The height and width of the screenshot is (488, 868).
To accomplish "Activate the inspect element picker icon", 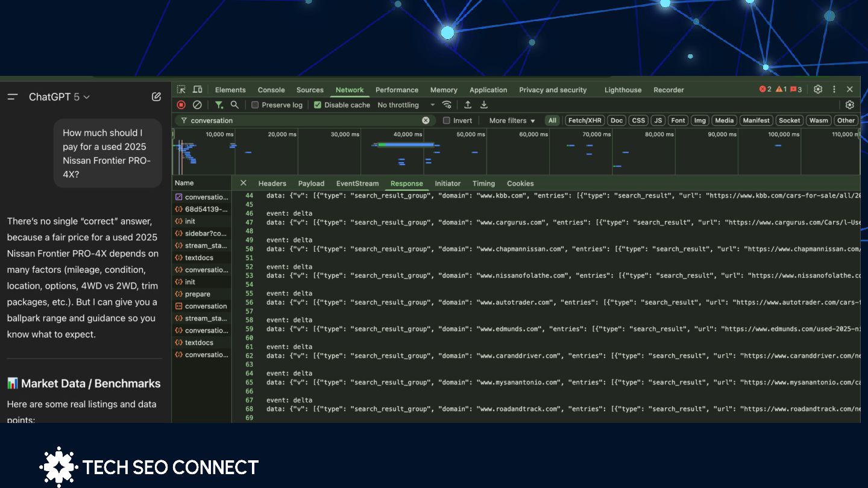I will [181, 89].
